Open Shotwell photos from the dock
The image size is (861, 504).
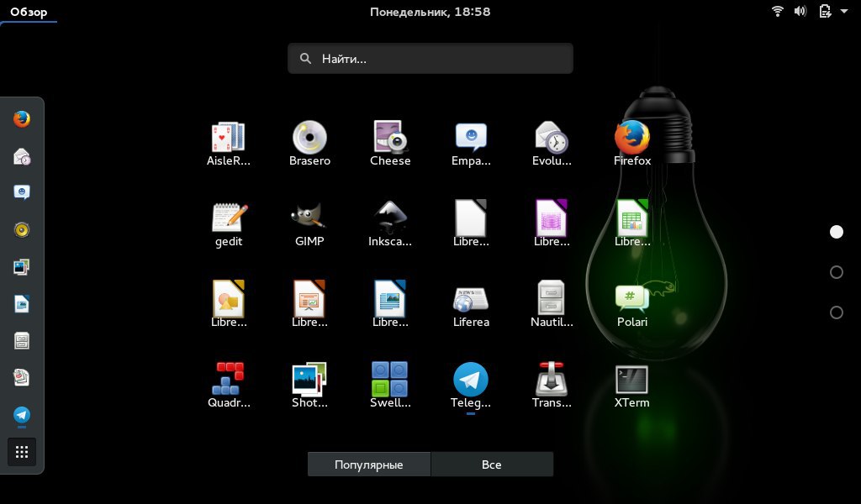pos(21,267)
